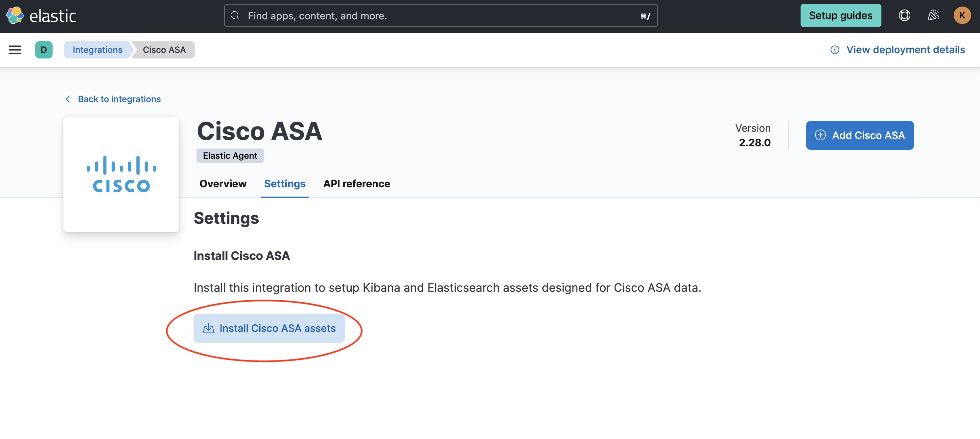Open the Help menu via the life-ring icon
Image resolution: width=980 pixels, height=439 pixels.
[904, 15]
